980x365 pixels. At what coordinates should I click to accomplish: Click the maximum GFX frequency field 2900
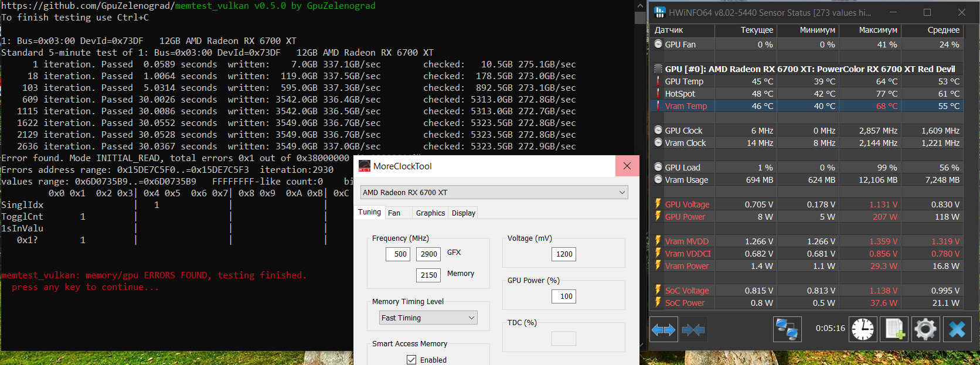[428, 254]
